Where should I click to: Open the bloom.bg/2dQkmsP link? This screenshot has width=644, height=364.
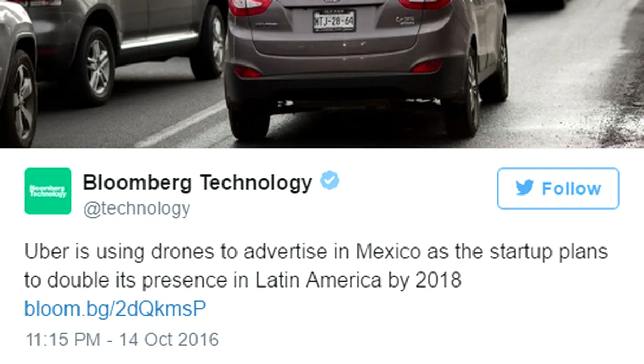[x=115, y=309]
